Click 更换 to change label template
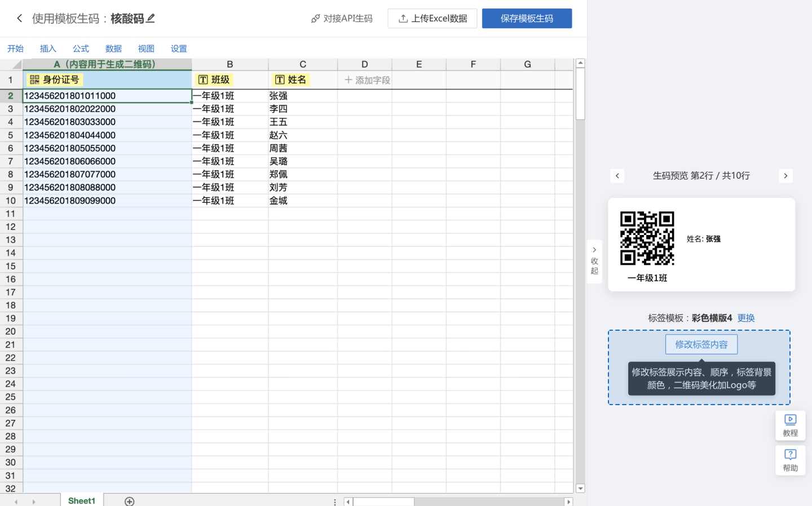This screenshot has width=812, height=506. click(746, 318)
